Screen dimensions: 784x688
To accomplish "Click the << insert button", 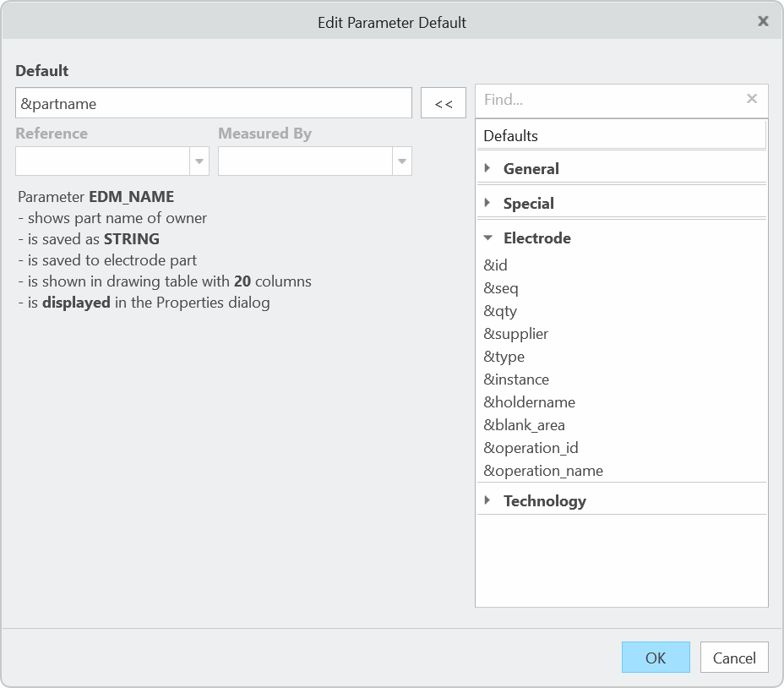I will [444, 104].
